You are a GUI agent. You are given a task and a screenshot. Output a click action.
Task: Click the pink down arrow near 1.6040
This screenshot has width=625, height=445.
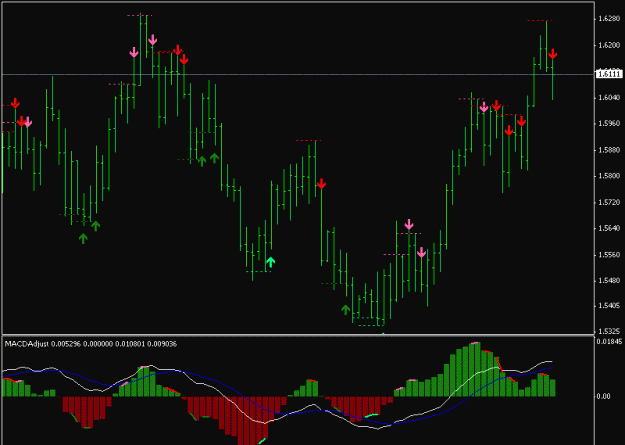point(484,107)
